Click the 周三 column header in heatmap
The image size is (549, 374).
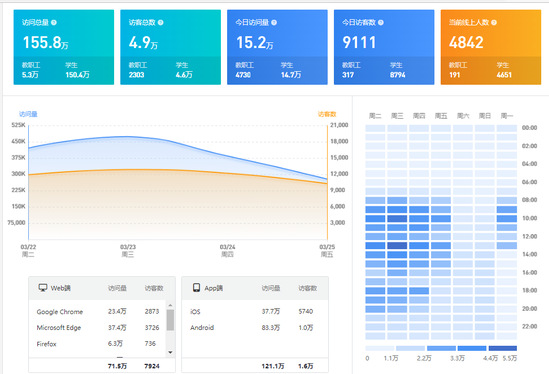pyautogui.click(x=397, y=116)
